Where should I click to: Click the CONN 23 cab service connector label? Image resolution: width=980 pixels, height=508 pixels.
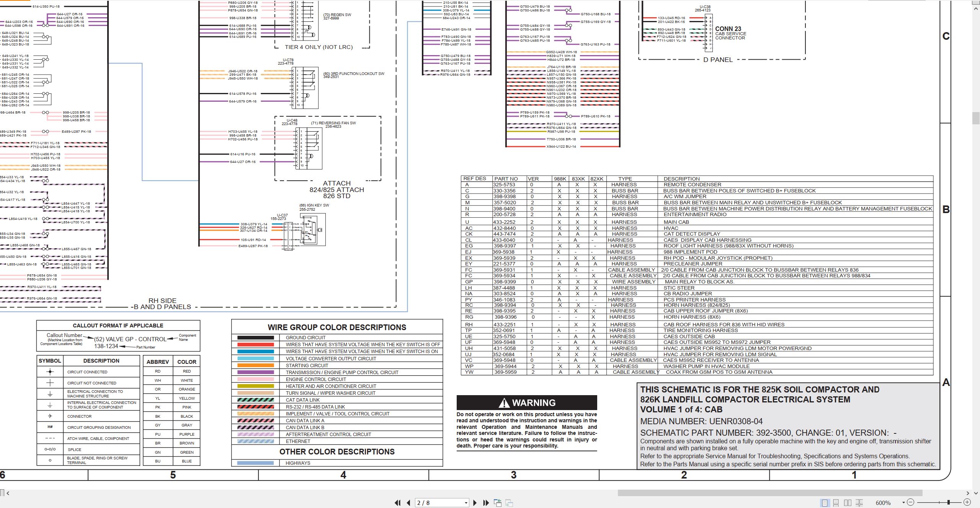pyautogui.click(x=730, y=33)
